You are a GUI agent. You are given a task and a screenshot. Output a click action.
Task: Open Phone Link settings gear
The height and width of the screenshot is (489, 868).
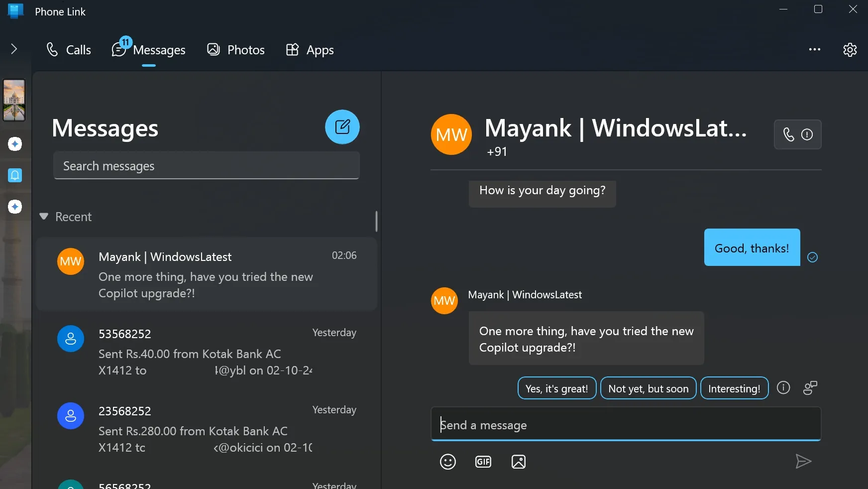point(850,50)
